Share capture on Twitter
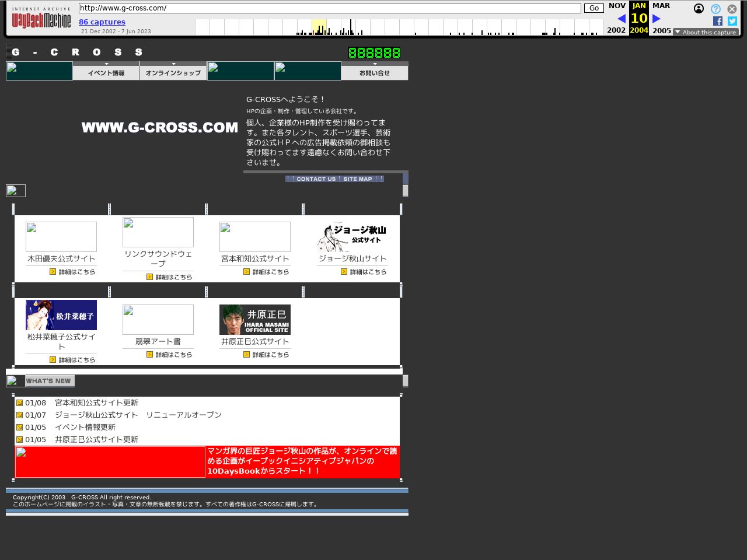 tap(732, 21)
